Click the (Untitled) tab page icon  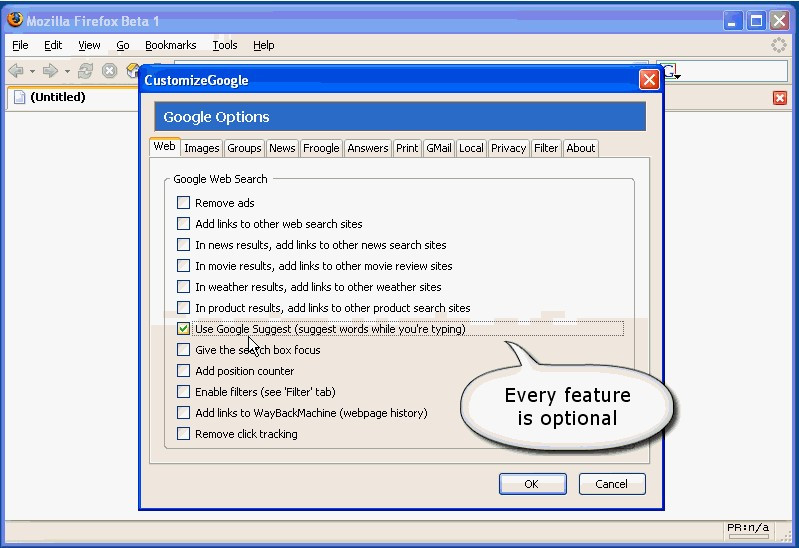click(19, 97)
